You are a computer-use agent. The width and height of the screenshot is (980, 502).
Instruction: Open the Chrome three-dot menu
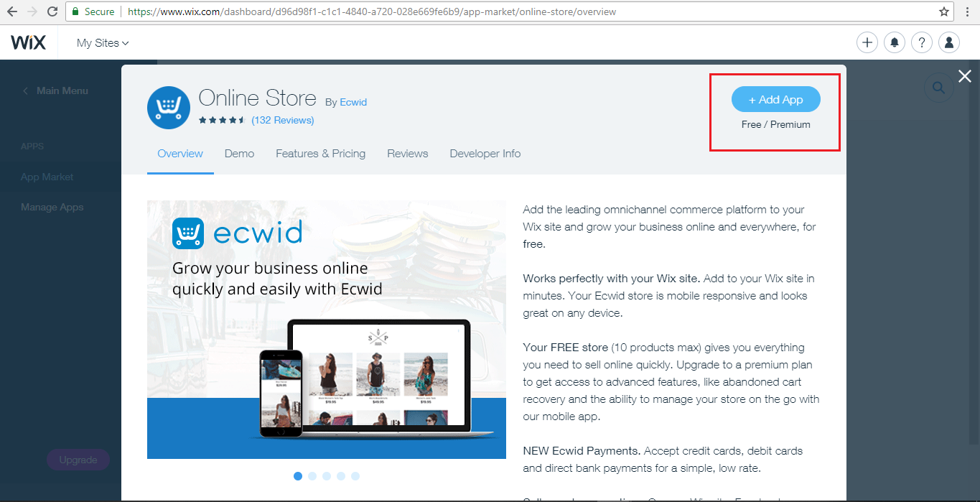coord(968,11)
